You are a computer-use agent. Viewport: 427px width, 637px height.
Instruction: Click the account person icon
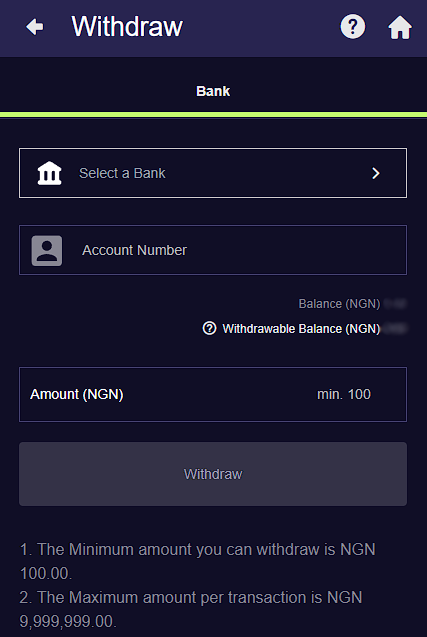[x=47, y=250]
